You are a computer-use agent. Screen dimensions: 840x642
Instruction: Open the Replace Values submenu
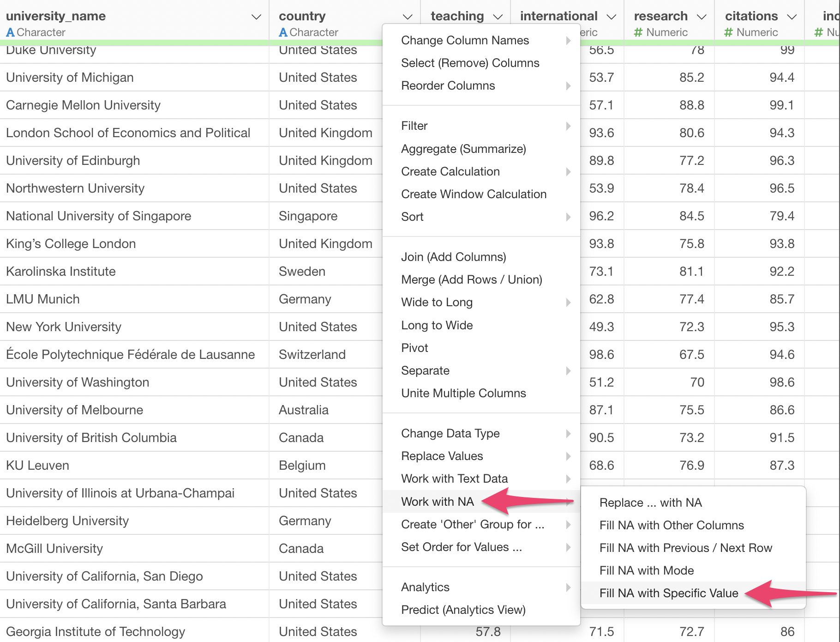481,456
